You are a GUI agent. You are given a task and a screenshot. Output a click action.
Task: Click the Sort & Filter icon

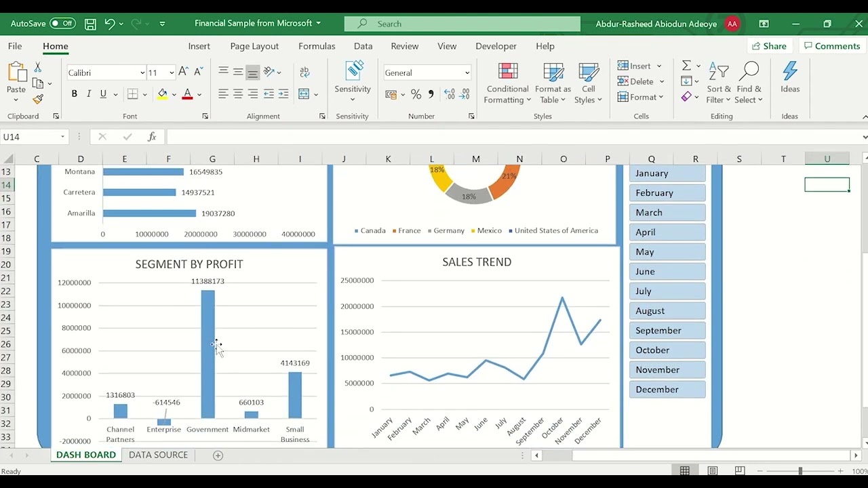pos(718,72)
